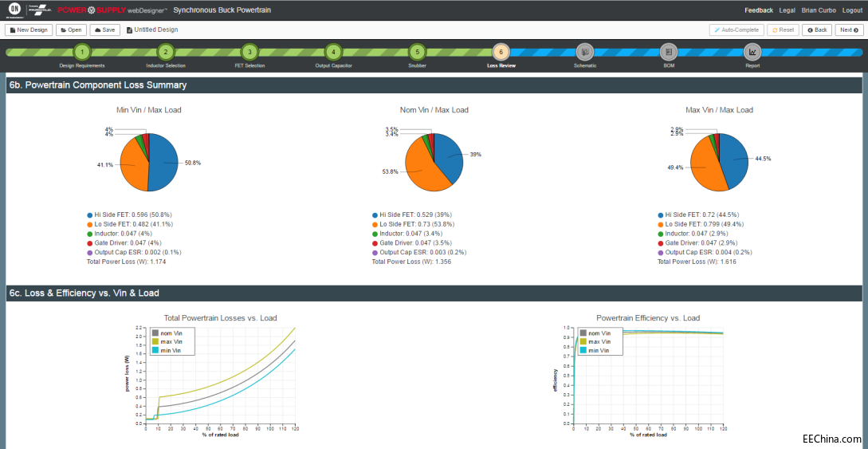Open the Feedback link
The width and height of the screenshot is (868, 449).
point(759,10)
